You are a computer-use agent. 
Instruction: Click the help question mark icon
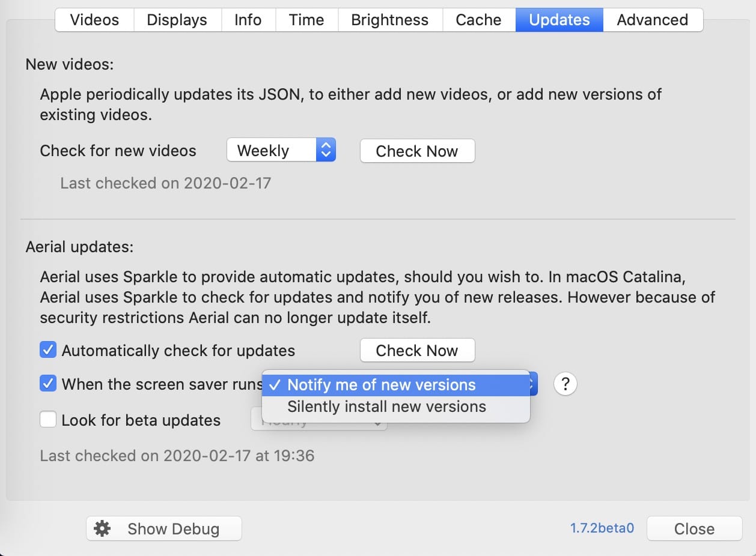tap(565, 384)
